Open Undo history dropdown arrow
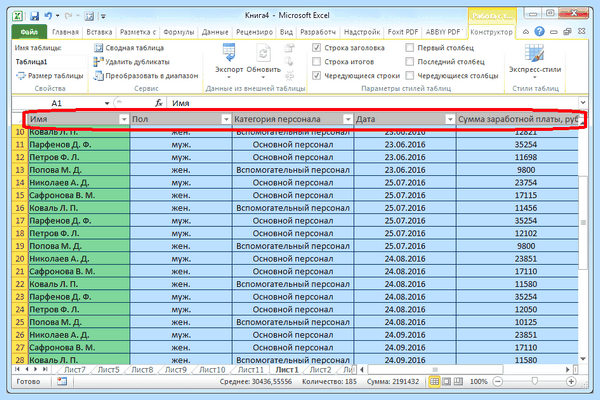Screen dimensions: 600x400 pos(57,16)
